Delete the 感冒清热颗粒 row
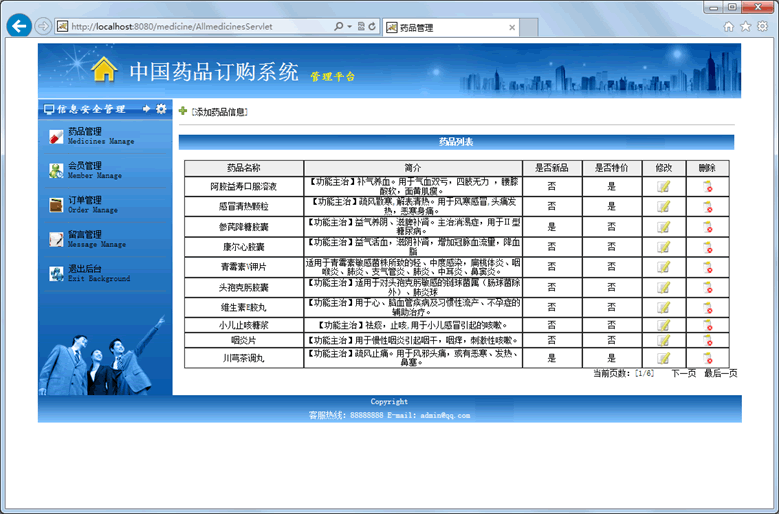The height and width of the screenshot is (514, 779). pos(707,207)
